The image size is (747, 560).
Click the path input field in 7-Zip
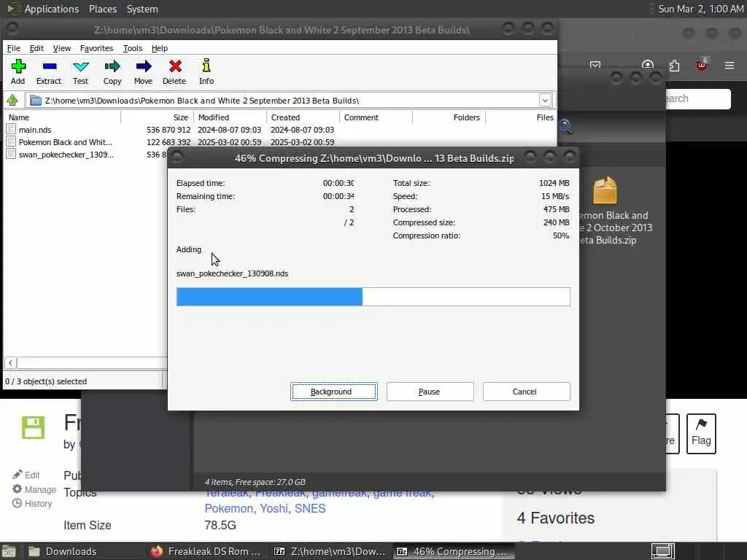290,101
